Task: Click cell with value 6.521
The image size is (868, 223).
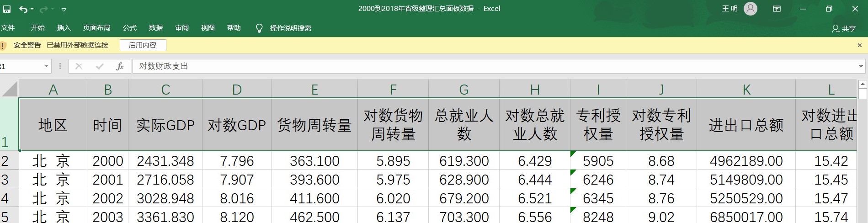Action: click(535, 198)
